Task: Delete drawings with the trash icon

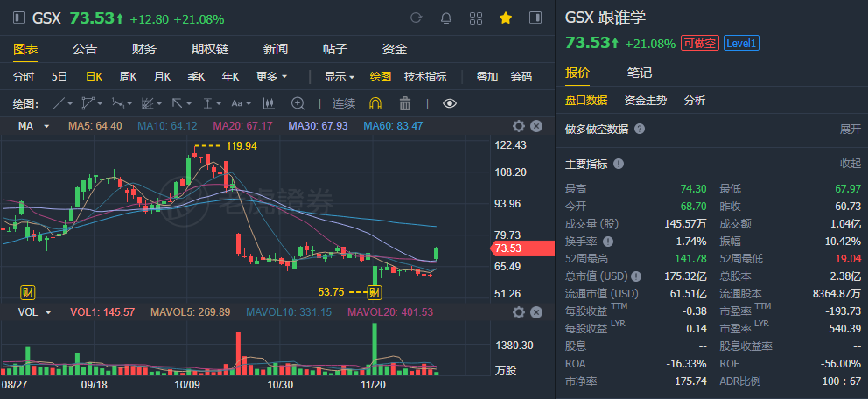Action: 404,103
